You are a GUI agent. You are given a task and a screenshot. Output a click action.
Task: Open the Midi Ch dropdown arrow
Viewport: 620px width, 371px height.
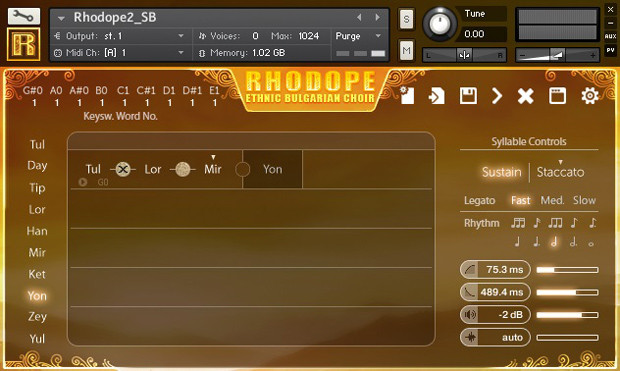click(181, 53)
